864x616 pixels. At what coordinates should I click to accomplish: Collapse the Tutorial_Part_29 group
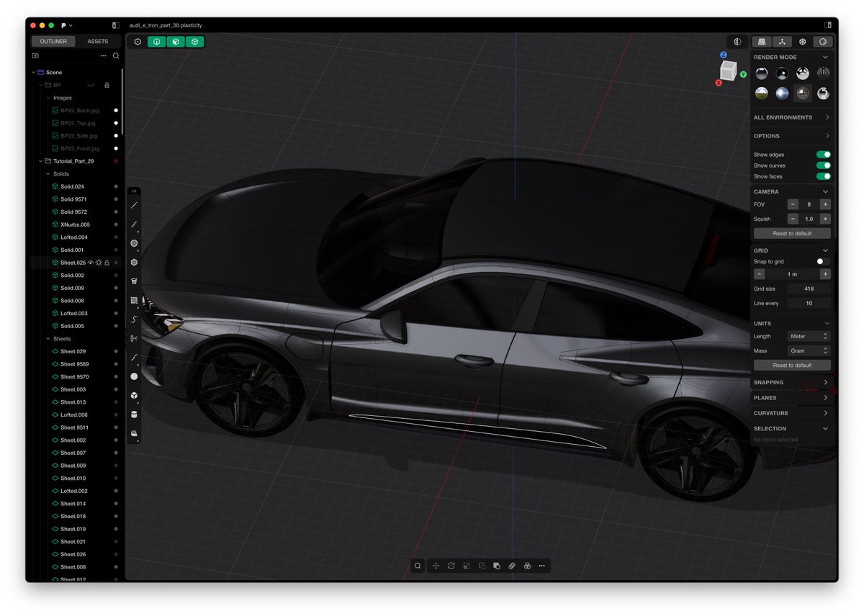coord(40,161)
